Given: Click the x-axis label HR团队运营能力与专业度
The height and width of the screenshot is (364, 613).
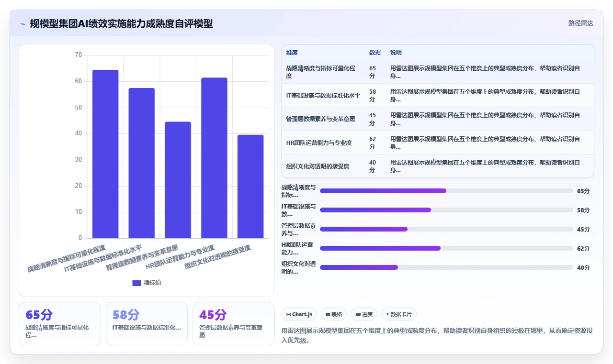Looking at the screenshot, I should pos(180,257).
